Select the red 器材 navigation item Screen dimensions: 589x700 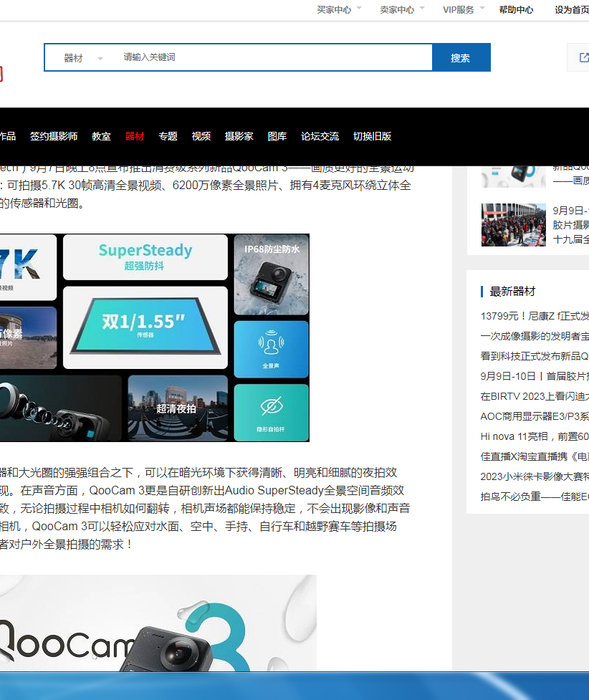[135, 136]
